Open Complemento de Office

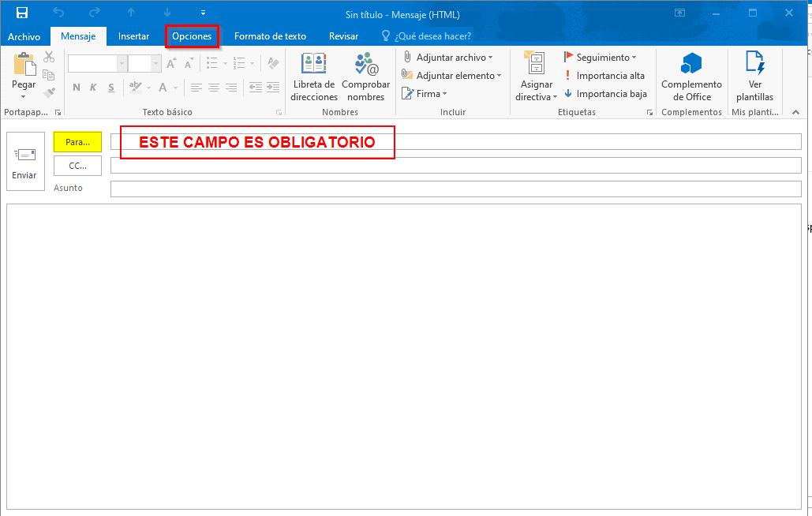(x=691, y=75)
